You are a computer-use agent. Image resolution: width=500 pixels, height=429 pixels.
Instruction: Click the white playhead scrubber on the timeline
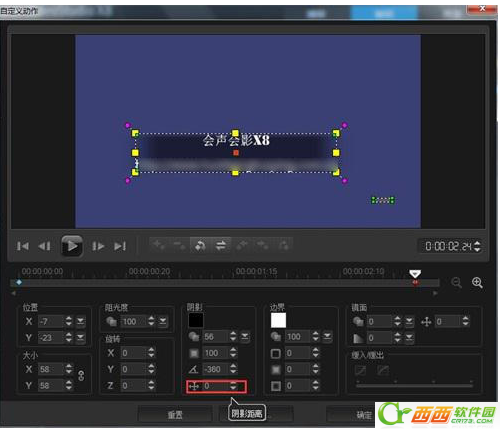point(415,274)
